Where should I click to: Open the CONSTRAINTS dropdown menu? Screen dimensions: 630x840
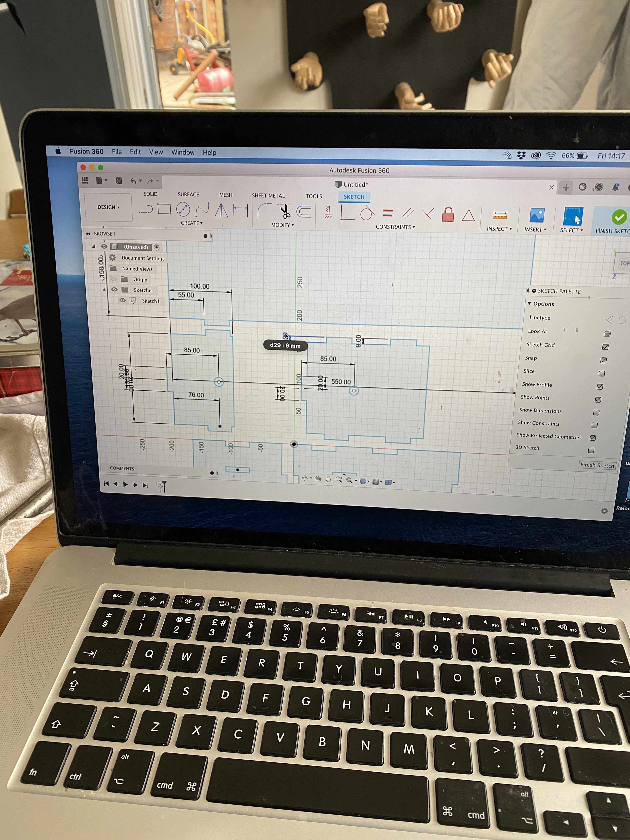395,227
